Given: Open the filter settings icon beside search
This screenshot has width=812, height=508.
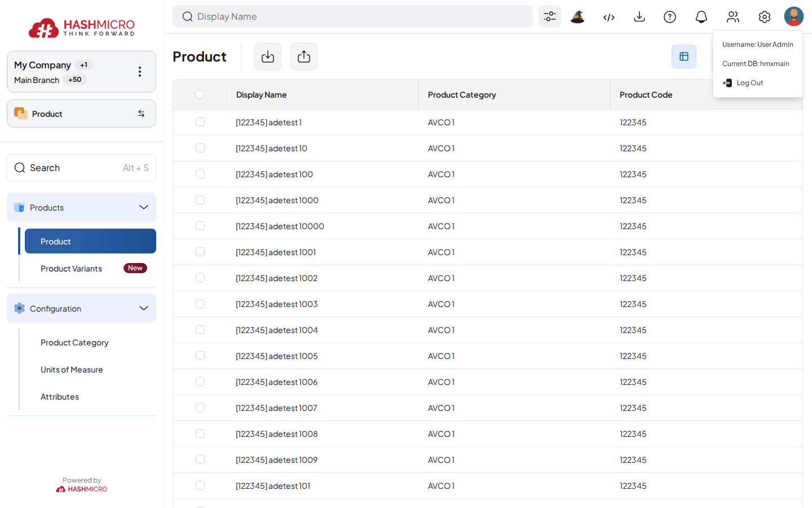Looking at the screenshot, I should coord(550,17).
